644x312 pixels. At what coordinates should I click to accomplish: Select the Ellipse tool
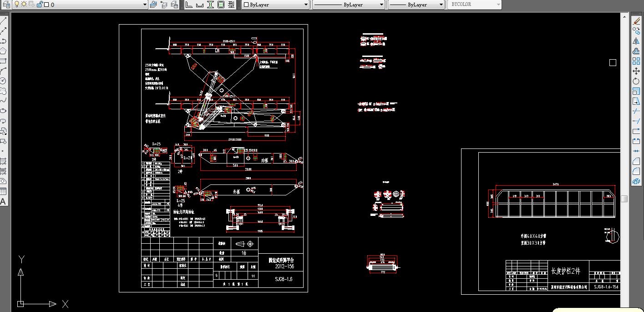pos(3,111)
